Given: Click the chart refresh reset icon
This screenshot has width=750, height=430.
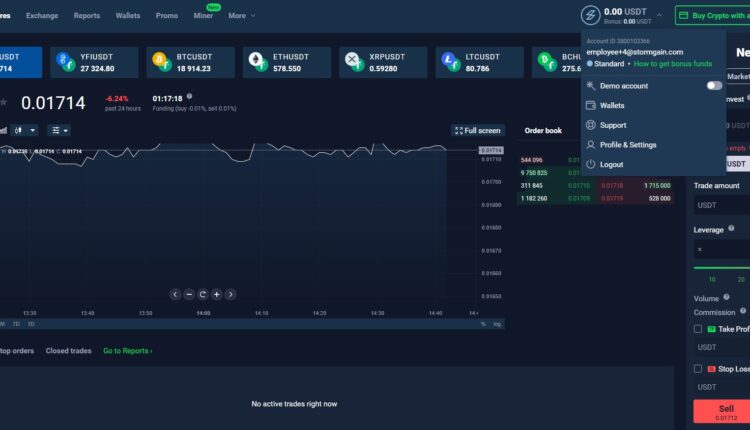Looking at the screenshot, I should [x=203, y=294].
